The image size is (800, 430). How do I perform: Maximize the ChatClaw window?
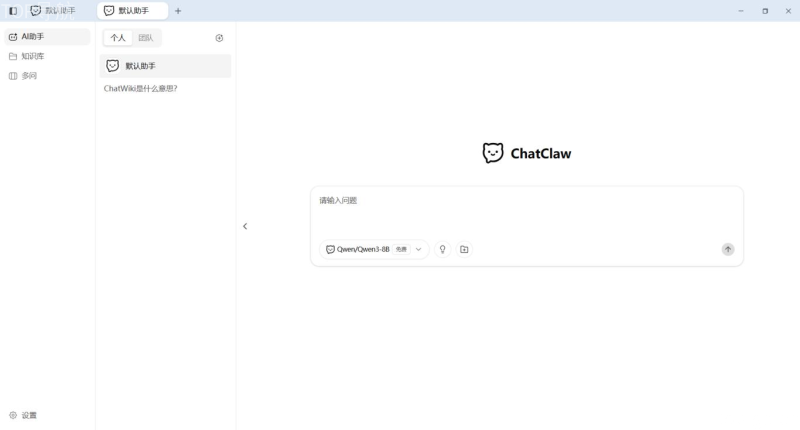(765, 11)
